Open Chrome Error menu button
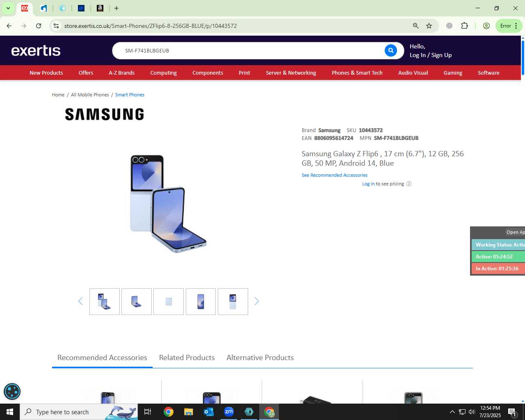This screenshot has width=525, height=420. (509, 26)
